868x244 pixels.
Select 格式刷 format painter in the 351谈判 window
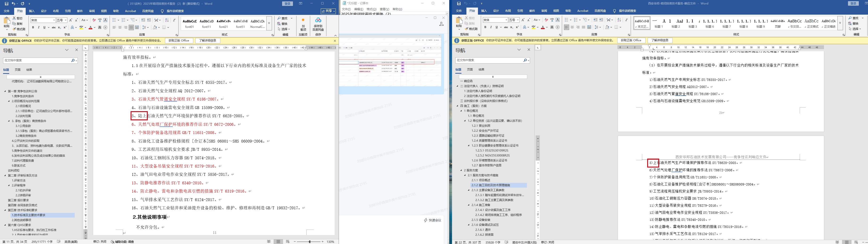point(19,29)
